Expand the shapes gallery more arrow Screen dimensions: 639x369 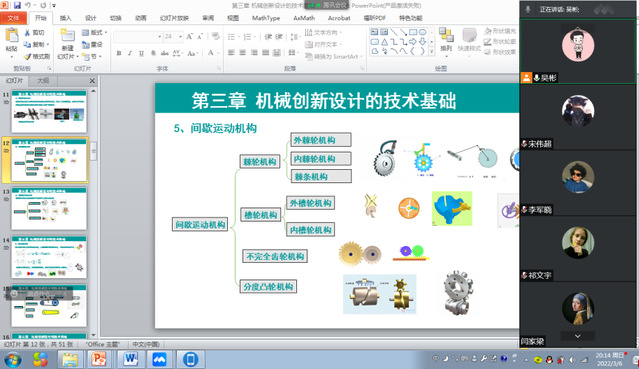[432, 51]
